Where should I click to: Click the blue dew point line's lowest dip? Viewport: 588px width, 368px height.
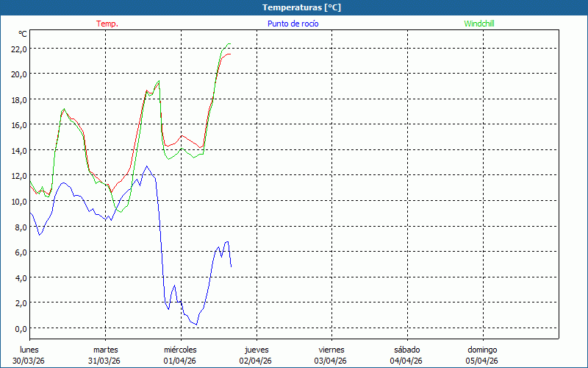point(196,325)
